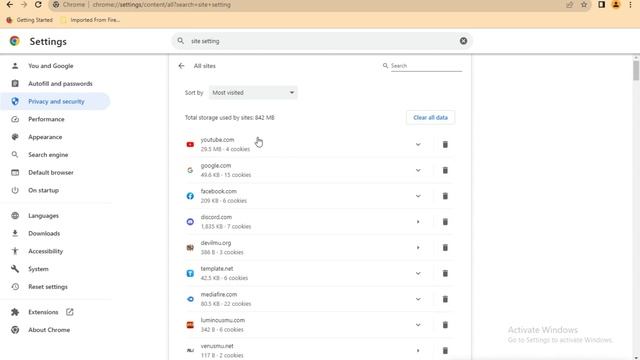
Task: Click the discord.com favicon
Action: point(190,222)
